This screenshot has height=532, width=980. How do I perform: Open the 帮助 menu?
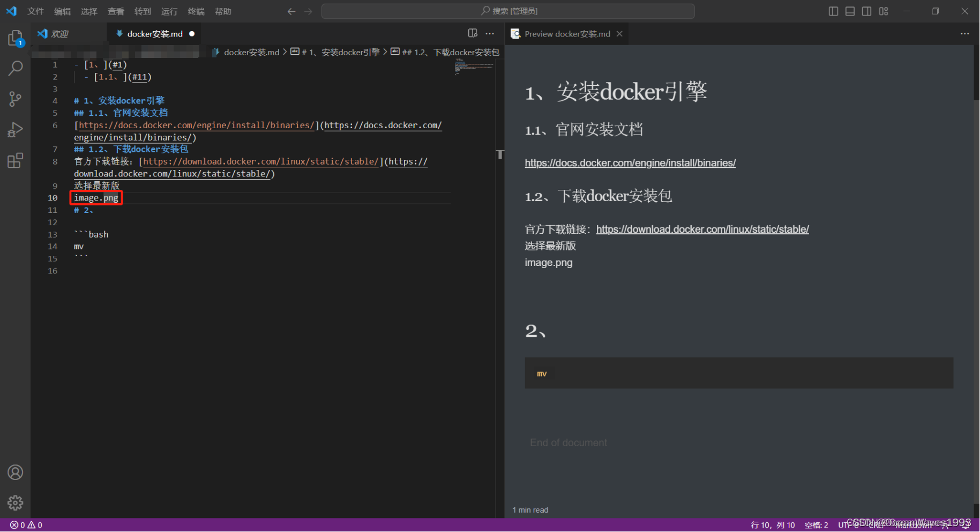[x=223, y=11]
